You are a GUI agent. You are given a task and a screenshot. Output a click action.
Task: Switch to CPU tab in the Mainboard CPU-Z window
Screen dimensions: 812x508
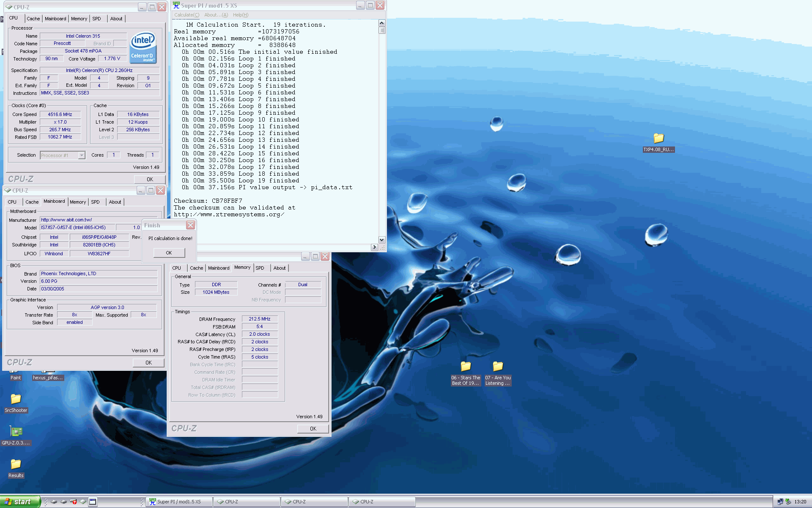[x=12, y=202]
